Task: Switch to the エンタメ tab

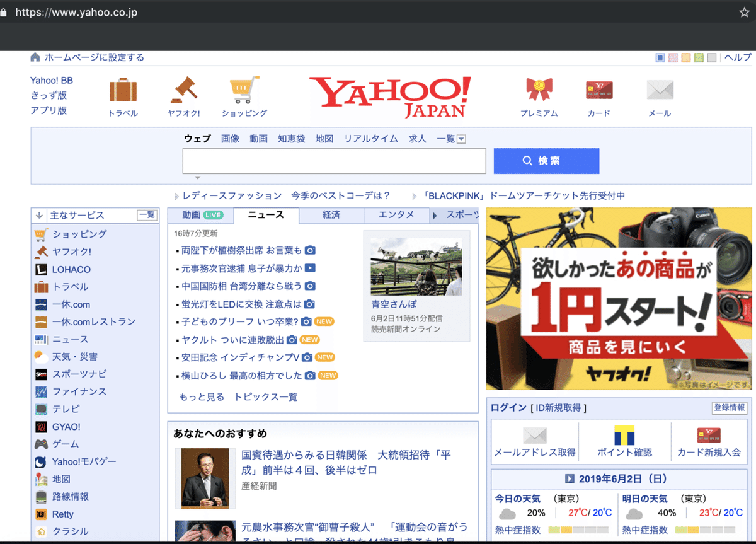Action: pos(396,215)
